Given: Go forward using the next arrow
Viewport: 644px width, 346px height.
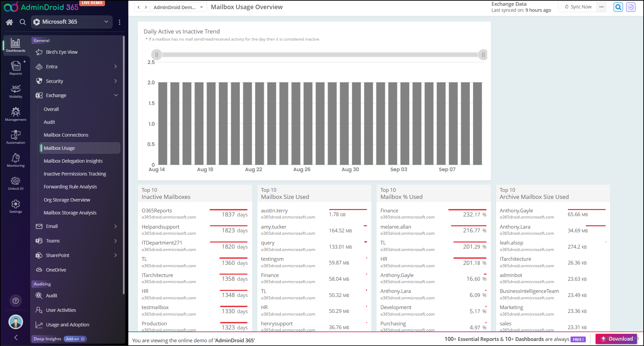Looking at the screenshot, I should [146, 7].
